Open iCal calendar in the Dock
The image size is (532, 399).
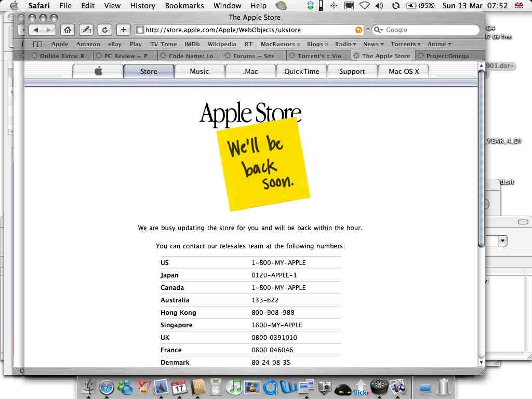click(x=179, y=387)
